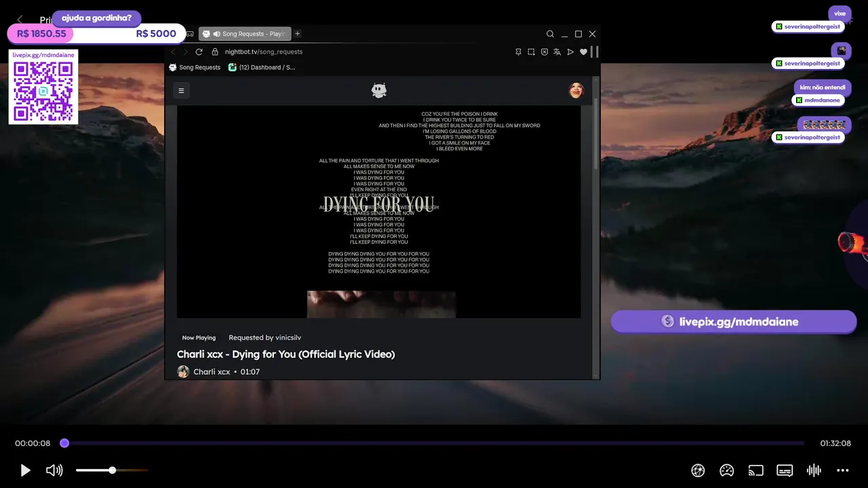The height and width of the screenshot is (488, 868).
Task: Click the purple playhead on the timeline
Action: tap(64, 443)
